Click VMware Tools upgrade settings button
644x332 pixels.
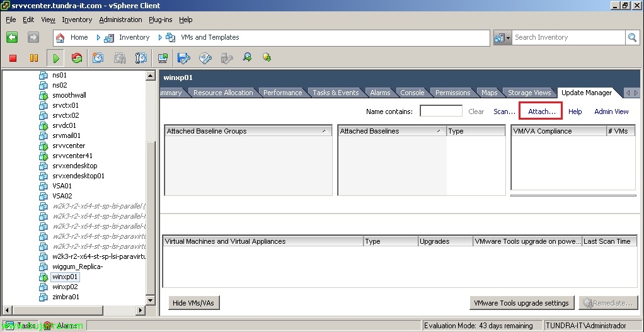(x=521, y=303)
